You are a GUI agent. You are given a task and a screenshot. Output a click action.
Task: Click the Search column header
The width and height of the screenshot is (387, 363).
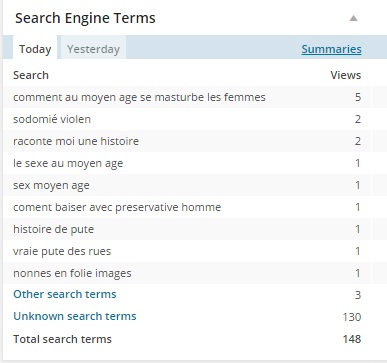point(31,75)
